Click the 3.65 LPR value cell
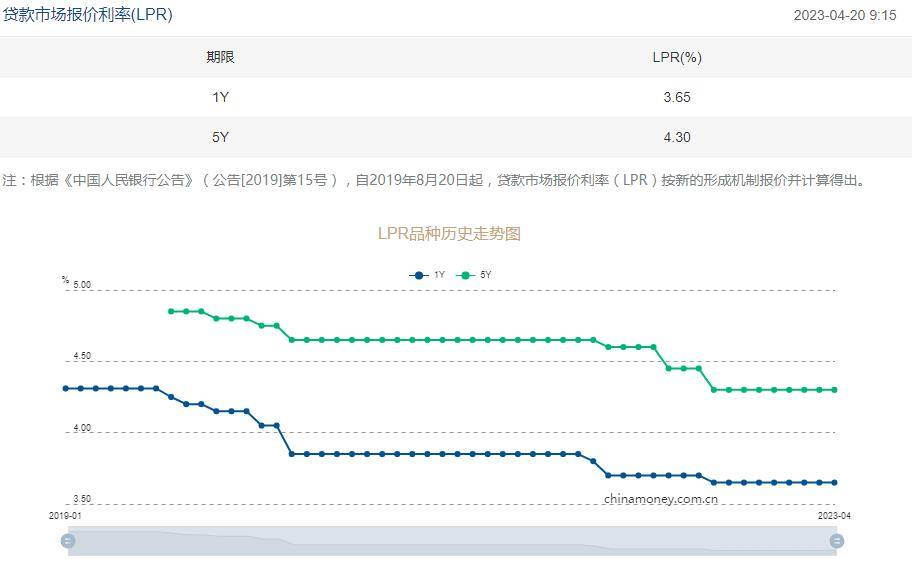Viewport: 912px width, 576px height. [677, 97]
